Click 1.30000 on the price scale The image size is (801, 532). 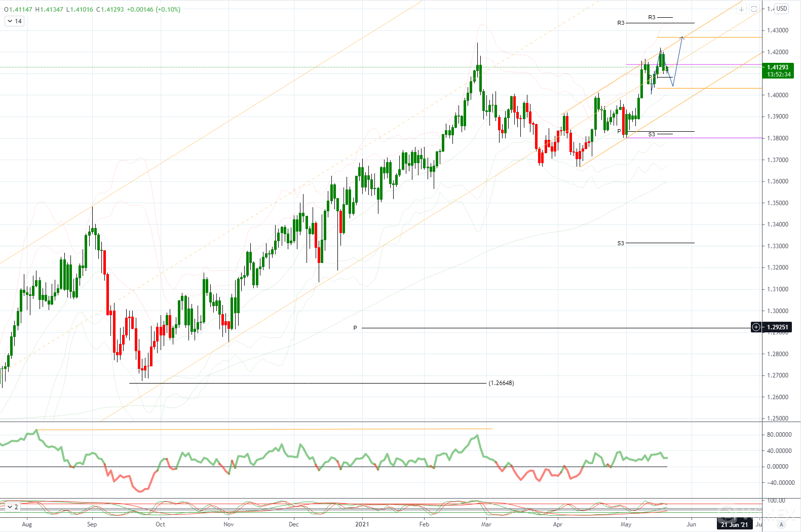(778, 311)
